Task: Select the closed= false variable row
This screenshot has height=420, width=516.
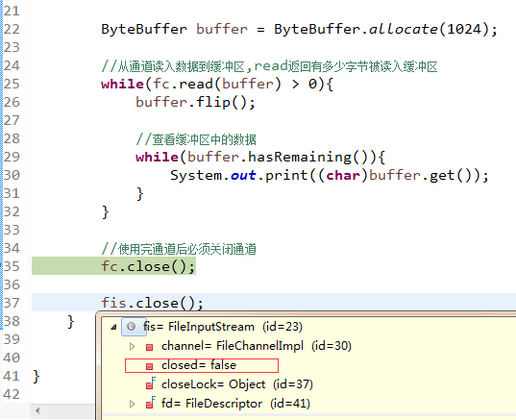Action: (x=202, y=365)
